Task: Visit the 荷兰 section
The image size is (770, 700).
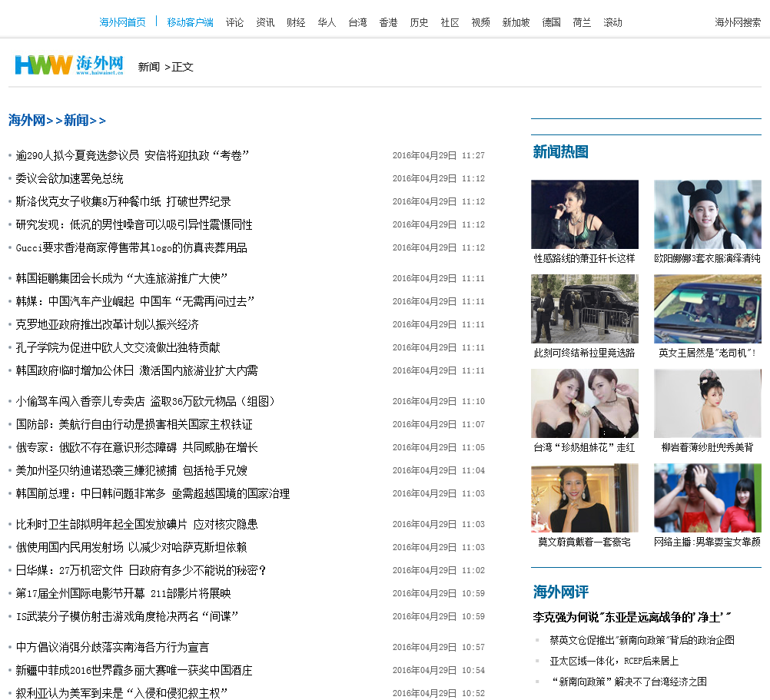Action: [x=582, y=22]
